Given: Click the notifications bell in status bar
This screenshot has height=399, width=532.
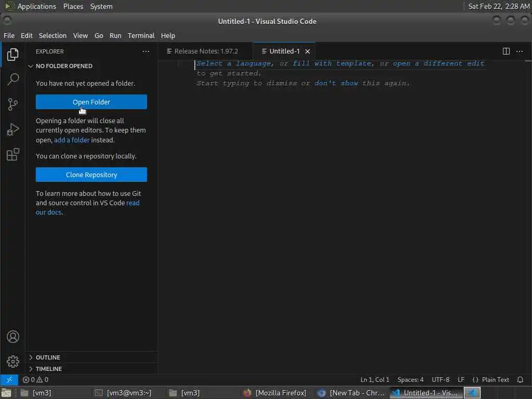Looking at the screenshot, I should click(x=520, y=380).
